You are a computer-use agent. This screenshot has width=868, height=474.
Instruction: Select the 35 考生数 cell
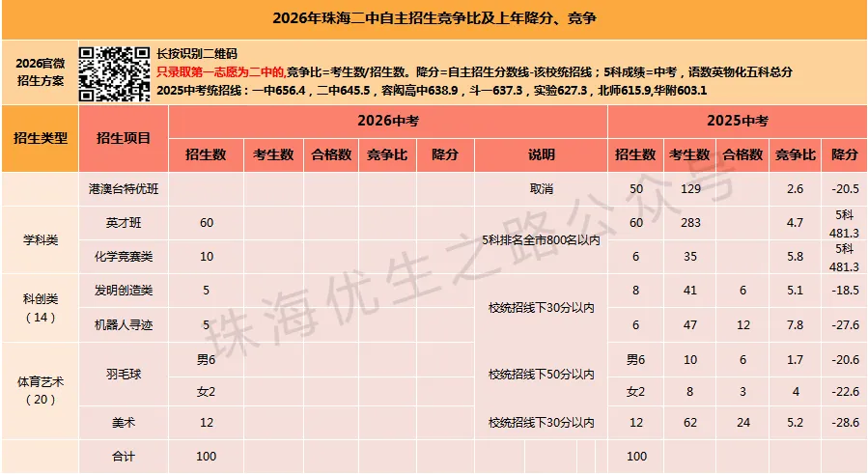point(690,257)
